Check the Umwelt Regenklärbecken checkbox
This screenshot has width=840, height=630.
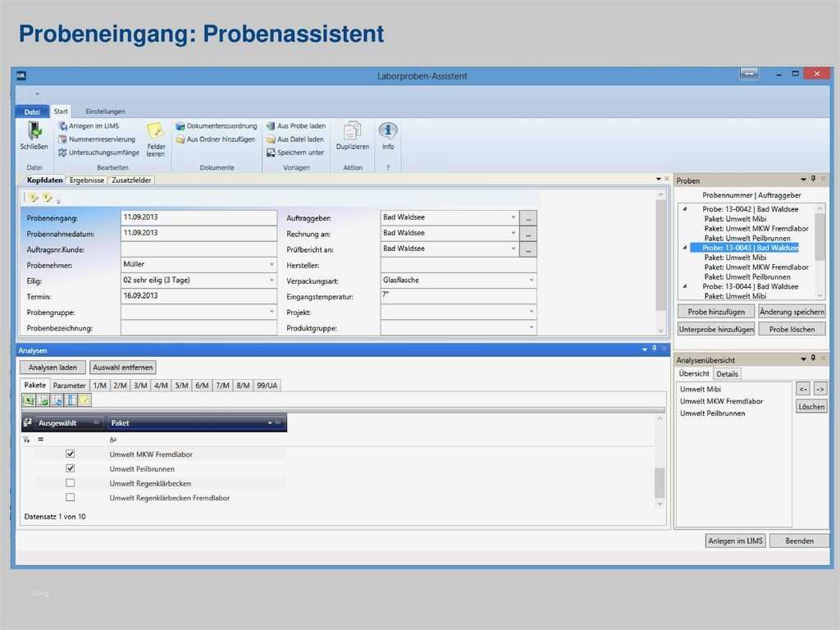(70, 482)
